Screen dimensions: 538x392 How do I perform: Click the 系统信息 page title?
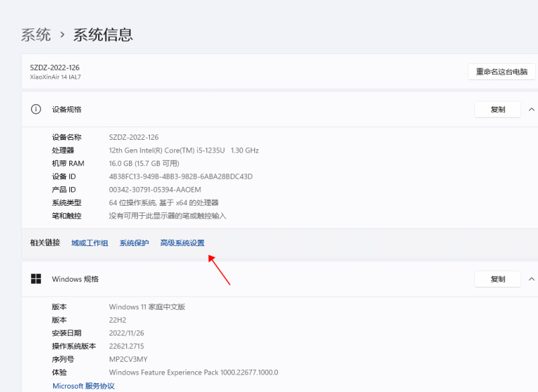(103, 35)
